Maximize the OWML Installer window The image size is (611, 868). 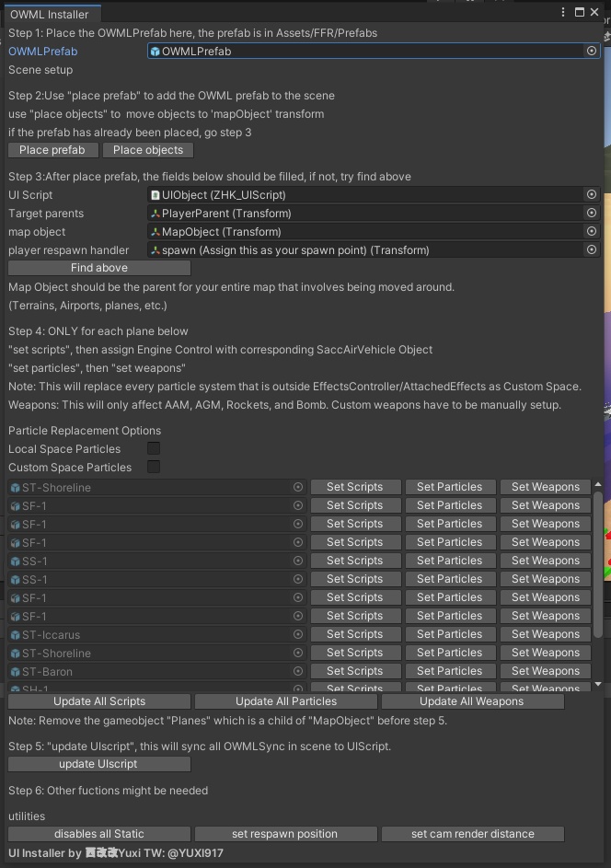click(580, 12)
